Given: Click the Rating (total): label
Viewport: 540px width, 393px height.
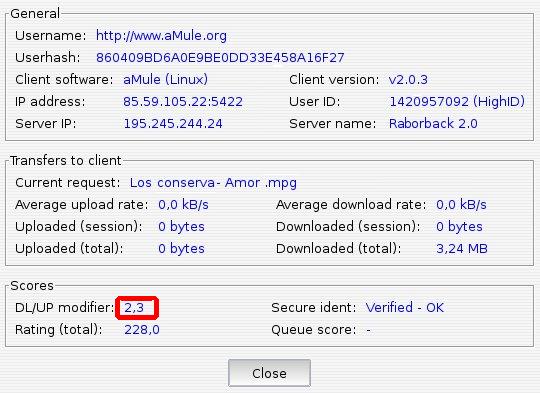Looking at the screenshot, I should 59,330.
